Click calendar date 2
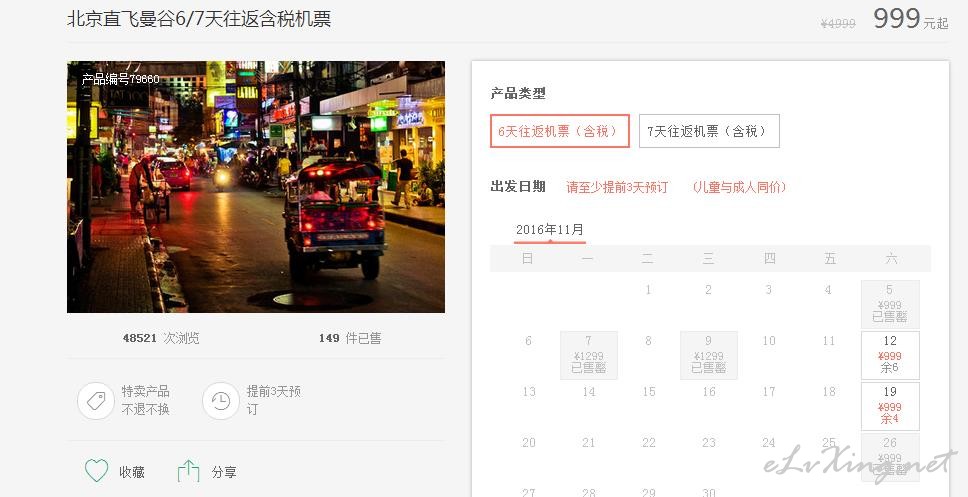Viewport: 968px width, 497px height. click(x=708, y=290)
